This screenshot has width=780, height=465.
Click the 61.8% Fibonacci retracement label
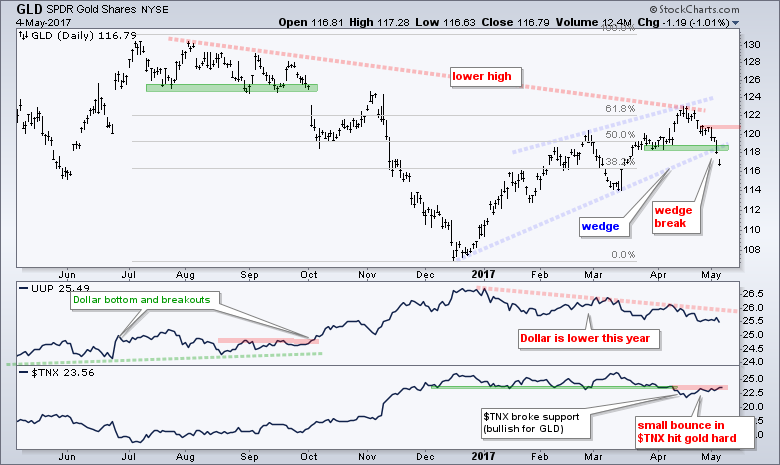[620, 108]
